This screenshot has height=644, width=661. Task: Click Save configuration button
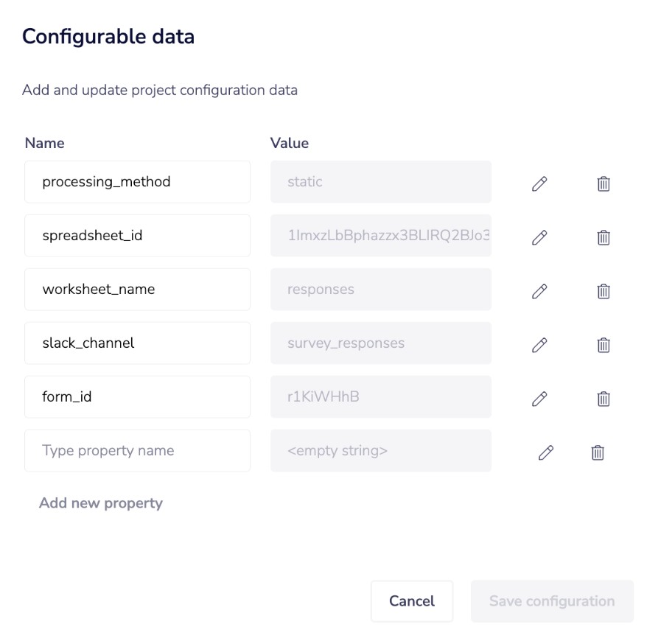click(x=552, y=601)
